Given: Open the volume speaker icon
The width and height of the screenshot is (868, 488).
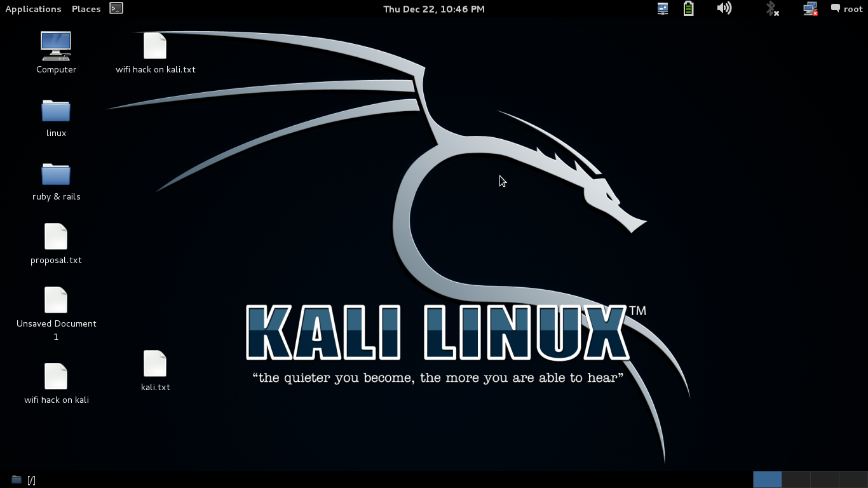Looking at the screenshot, I should coord(724,8).
